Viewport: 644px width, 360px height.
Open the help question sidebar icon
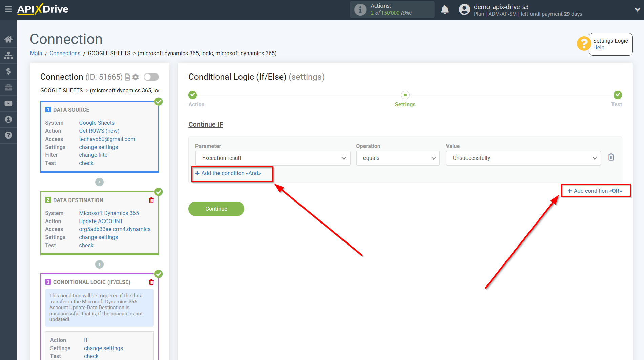click(x=8, y=135)
